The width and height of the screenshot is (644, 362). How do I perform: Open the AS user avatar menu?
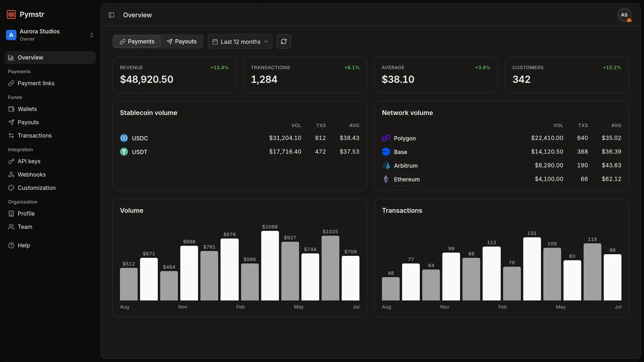click(624, 15)
